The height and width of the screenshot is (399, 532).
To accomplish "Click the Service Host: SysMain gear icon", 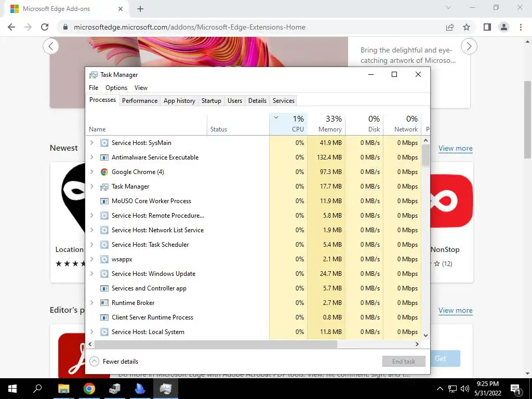I will click(104, 143).
